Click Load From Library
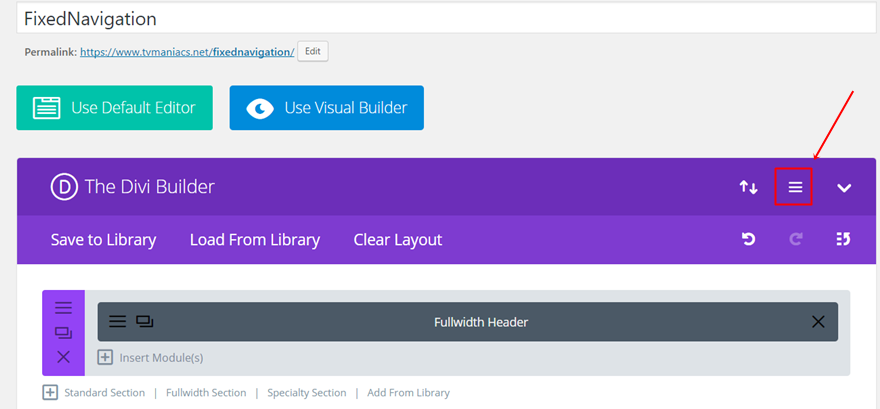The width and height of the screenshot is (880, 409). pyautogui.click(x=255, y=240)
